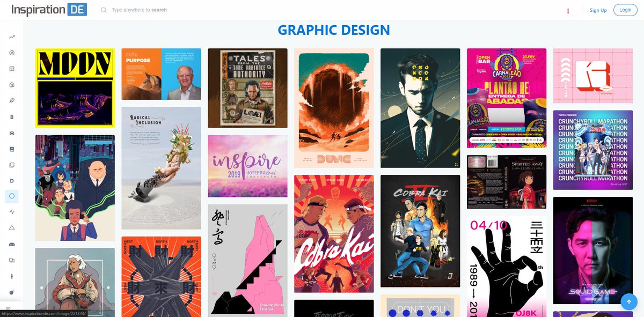Select the bomb icon in sidebar

[x=12, y=292]
